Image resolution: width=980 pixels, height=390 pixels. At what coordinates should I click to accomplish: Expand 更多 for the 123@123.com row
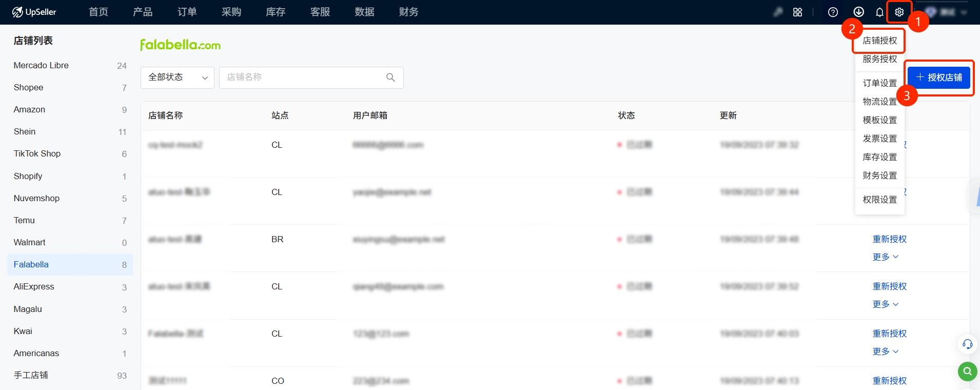(x=886, y=352)
